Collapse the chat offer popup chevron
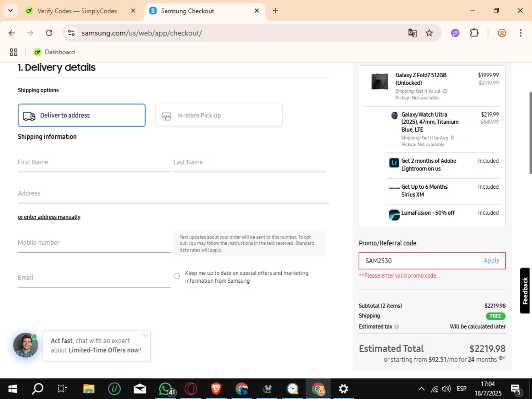 click(x=145, y=336)
